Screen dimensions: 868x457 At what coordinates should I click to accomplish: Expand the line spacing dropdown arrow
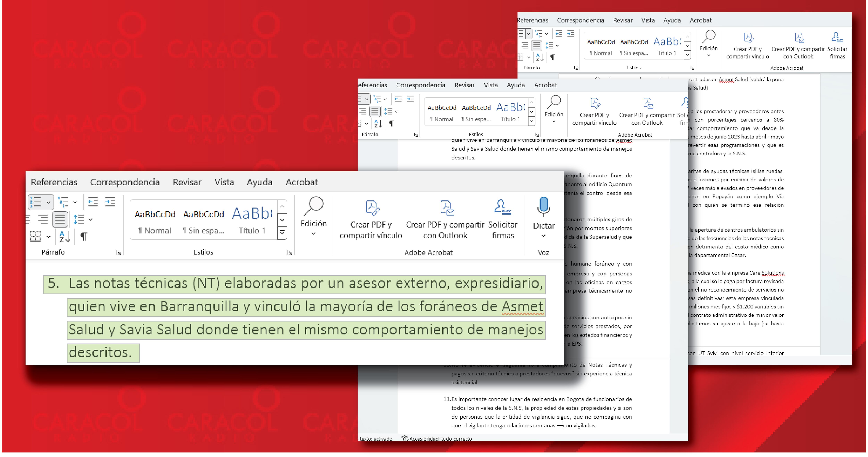(90, 220)
